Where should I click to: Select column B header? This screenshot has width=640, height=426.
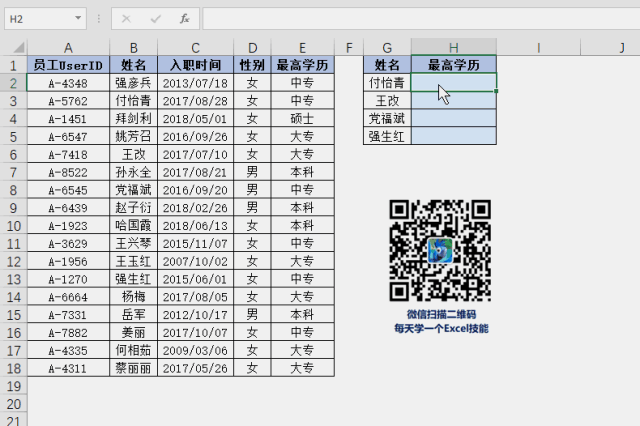[133, 48]
